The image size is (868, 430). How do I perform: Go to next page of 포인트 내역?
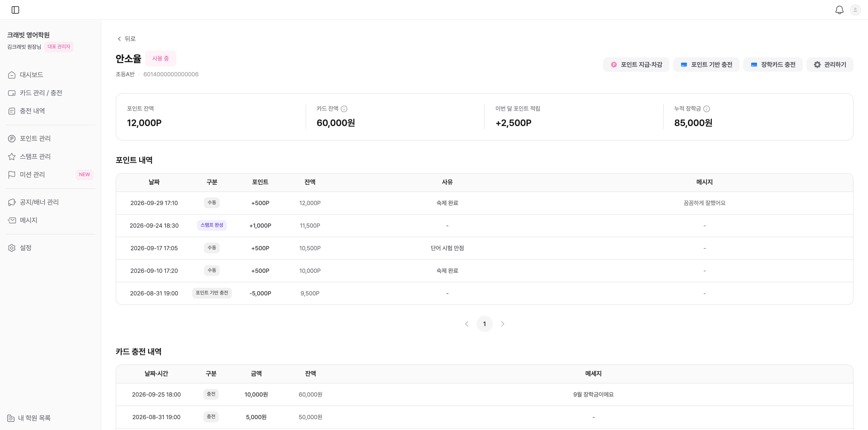[x=502, y=324]
